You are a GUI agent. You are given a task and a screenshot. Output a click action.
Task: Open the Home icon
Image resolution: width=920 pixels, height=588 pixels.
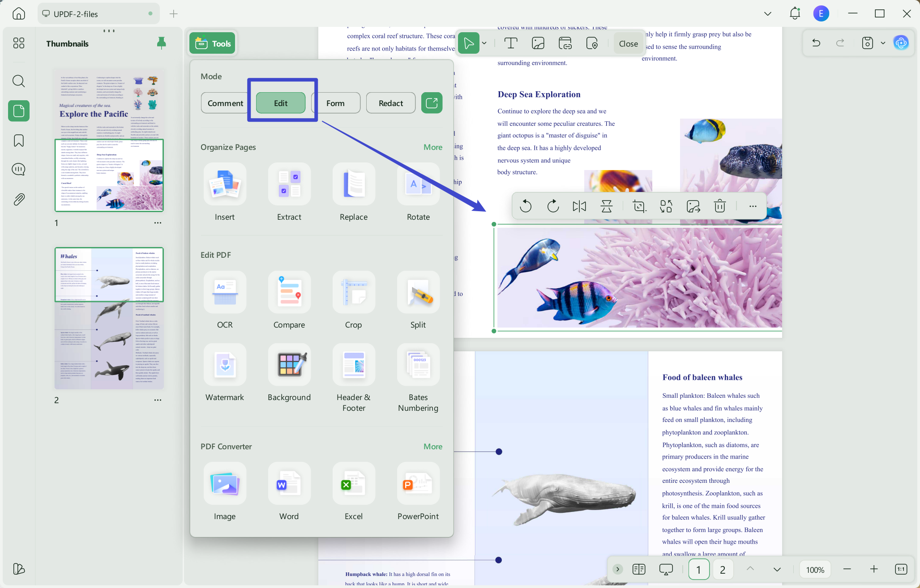tap(18, 13)
